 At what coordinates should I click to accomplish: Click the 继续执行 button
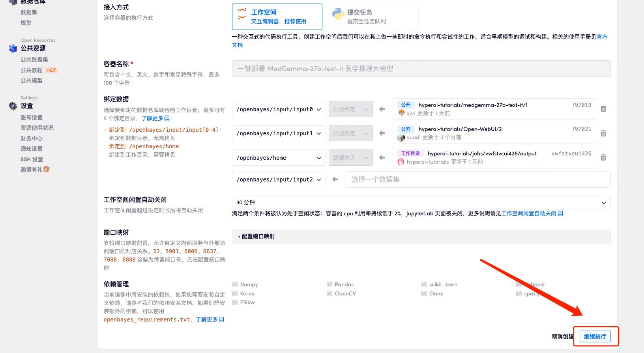[x=595, y=336]
